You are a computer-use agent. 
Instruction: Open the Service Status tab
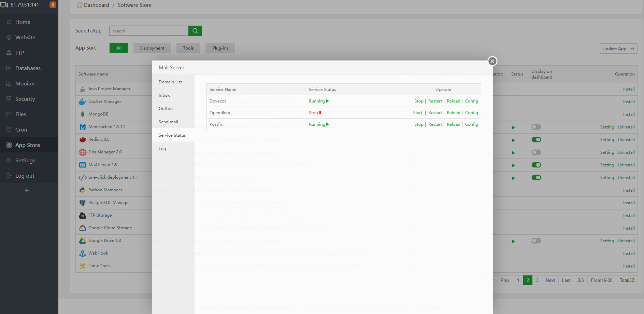coord(172,135)
